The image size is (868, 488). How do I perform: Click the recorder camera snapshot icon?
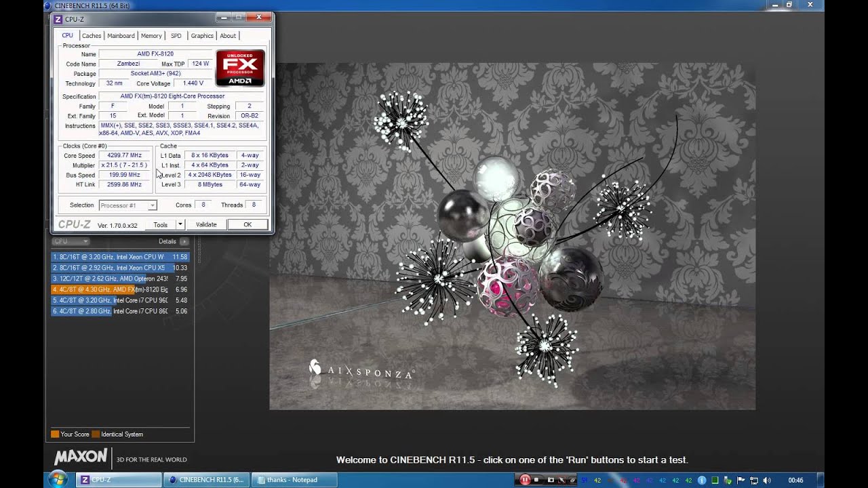[551, 480]
